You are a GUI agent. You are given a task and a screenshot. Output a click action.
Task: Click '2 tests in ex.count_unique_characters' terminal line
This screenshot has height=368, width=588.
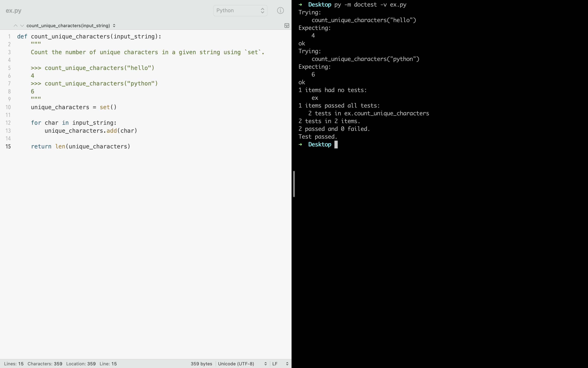pos(369,113)
